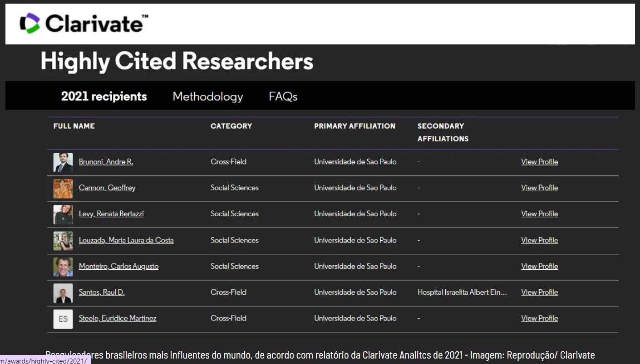
Task: Click Universidade de Sao Paulo in Cannon row
Action: point(355,188)
